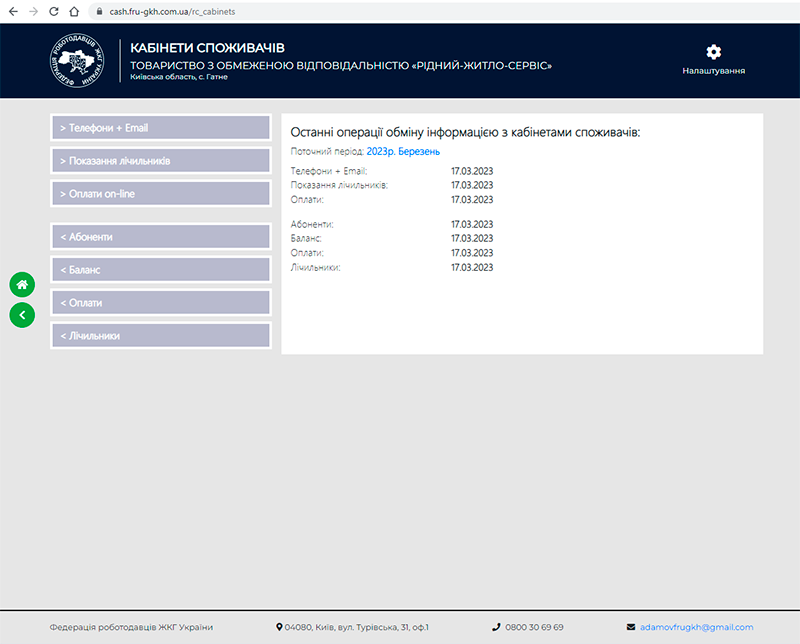Select the Баланс menu item

tap(160, 270)
